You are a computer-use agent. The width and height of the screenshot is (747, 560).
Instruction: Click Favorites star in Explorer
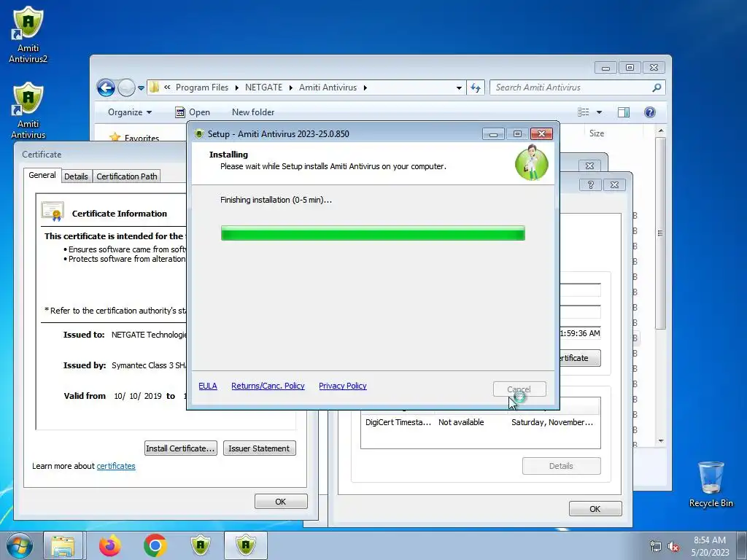[115, 138]
